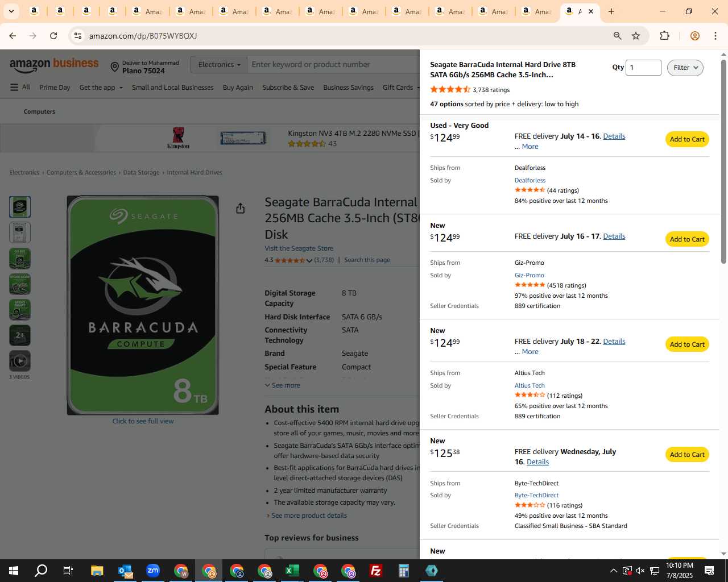
Task: Click Search this page link
Action: tap(367, 260)
